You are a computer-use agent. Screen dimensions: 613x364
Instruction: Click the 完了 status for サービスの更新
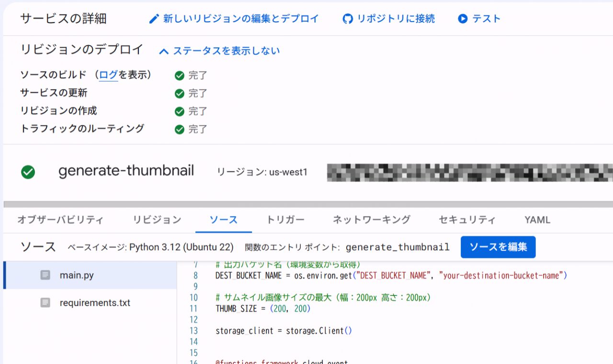point(198,93)
